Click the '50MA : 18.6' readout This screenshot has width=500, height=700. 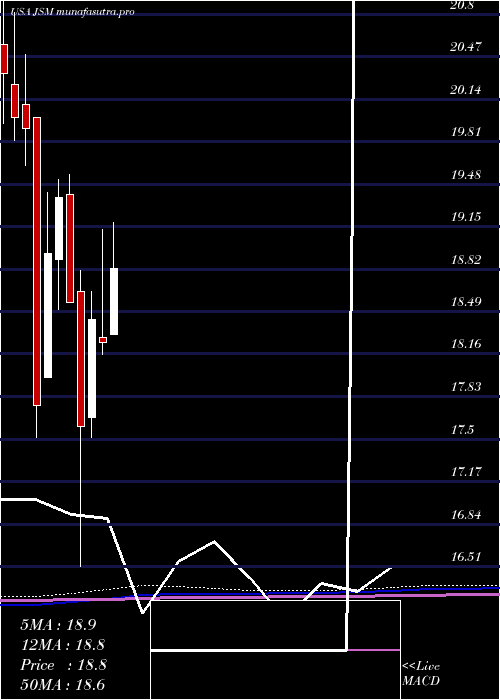pyautogui.click(x=63, y=685)
